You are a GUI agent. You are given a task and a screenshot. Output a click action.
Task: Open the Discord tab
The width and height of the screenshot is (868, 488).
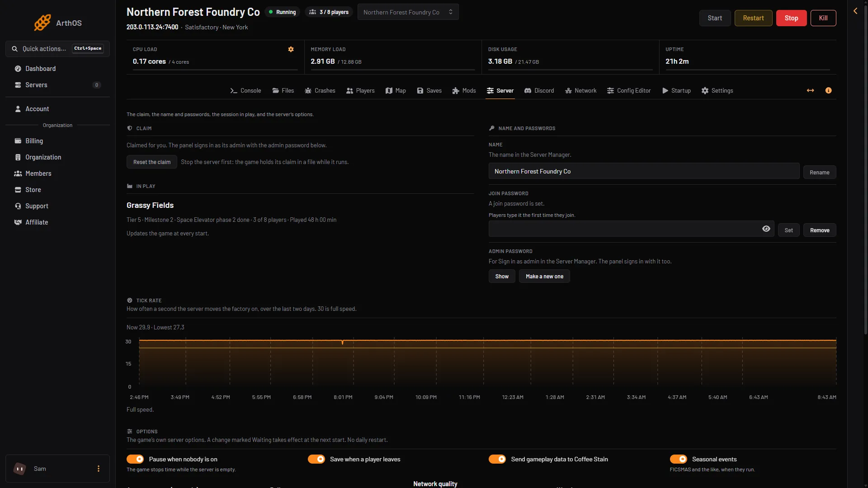539,90
